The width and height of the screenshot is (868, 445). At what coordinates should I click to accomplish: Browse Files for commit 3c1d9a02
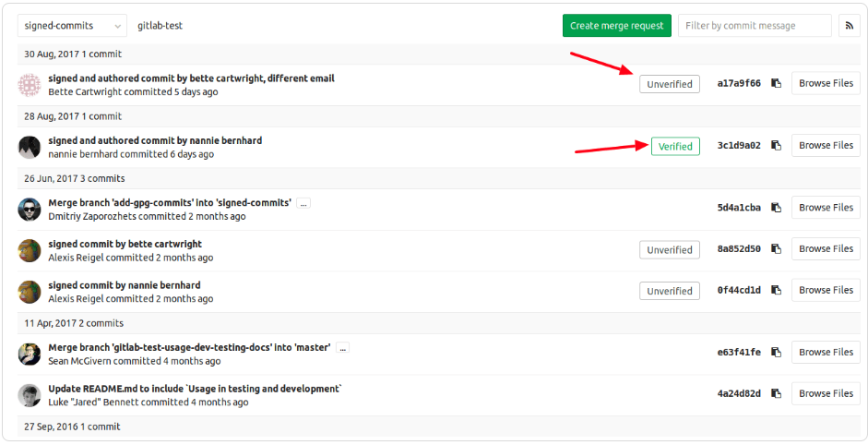[826, 146]
